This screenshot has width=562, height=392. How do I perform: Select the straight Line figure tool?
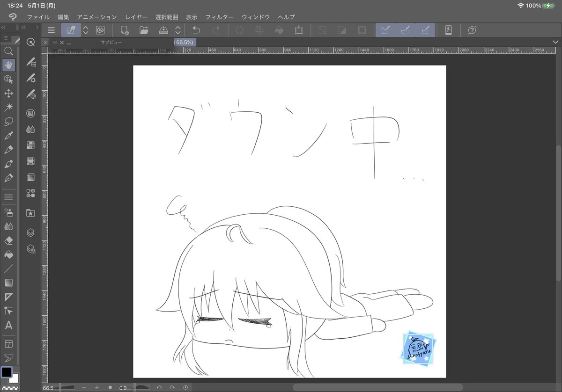(8, 269)
